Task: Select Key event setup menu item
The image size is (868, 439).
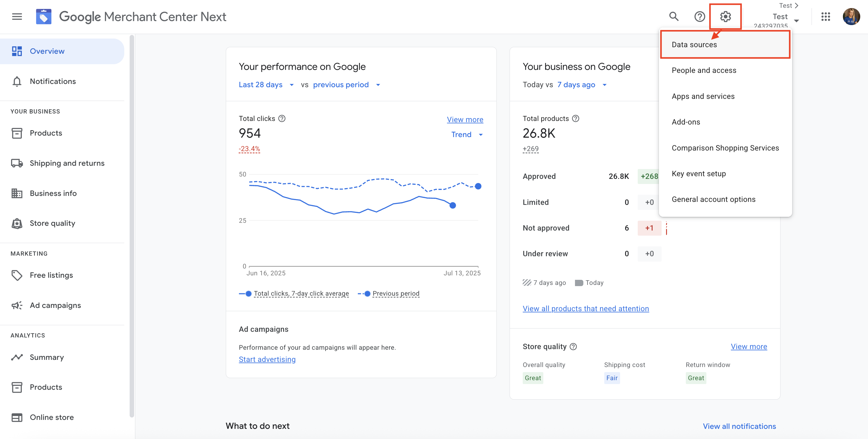Action: [725, 174]
